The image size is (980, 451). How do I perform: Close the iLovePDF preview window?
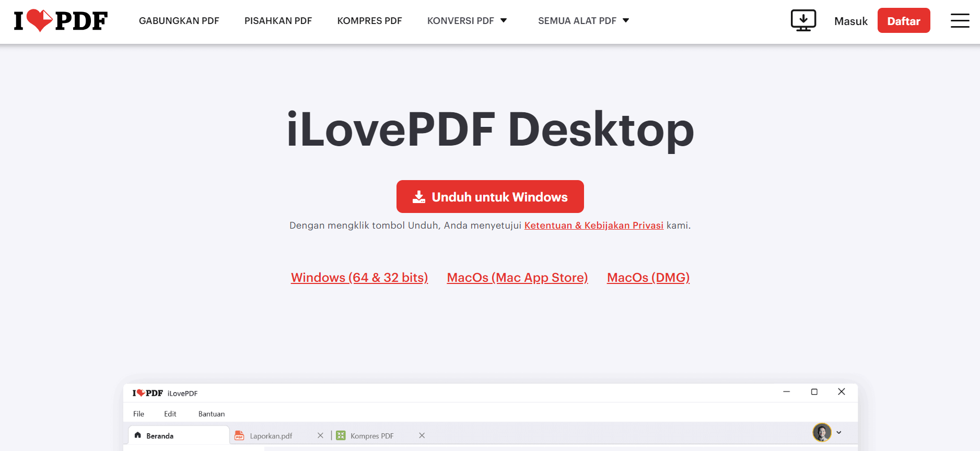841,391
